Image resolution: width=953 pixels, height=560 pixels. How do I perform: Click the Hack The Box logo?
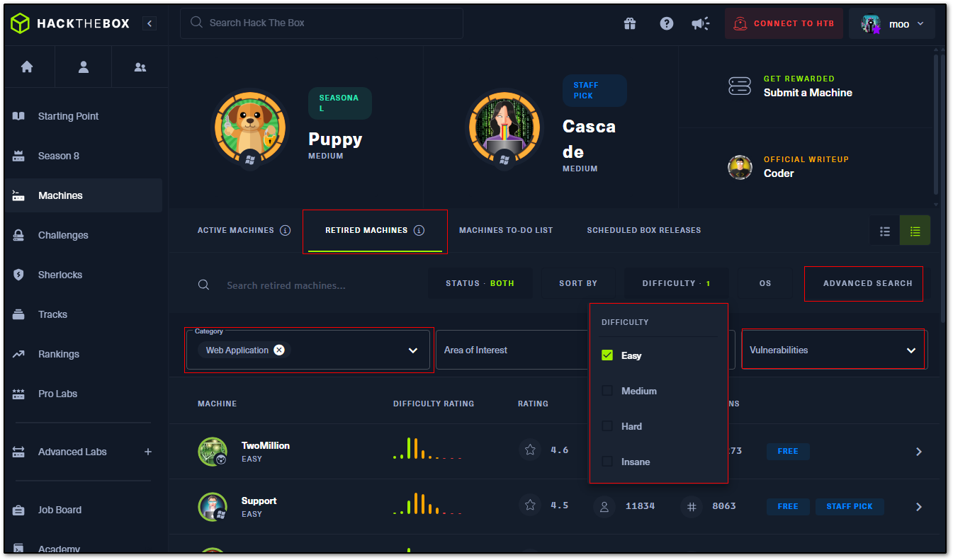70,23
